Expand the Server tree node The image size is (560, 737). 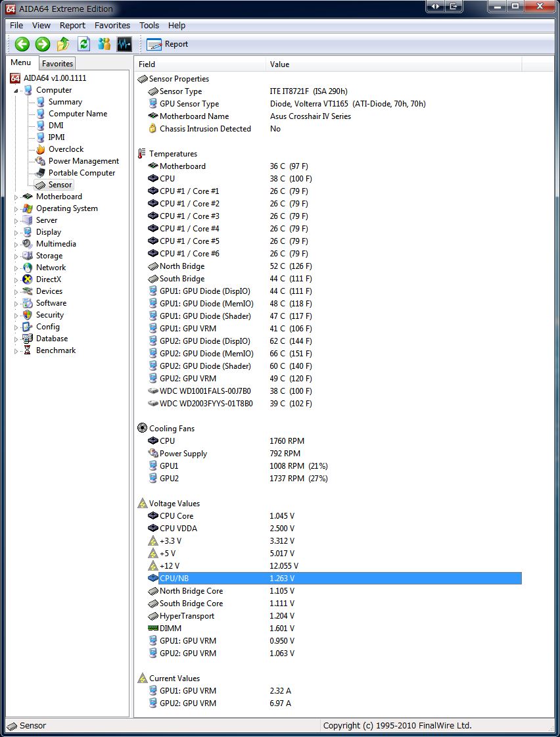(16, 220)
